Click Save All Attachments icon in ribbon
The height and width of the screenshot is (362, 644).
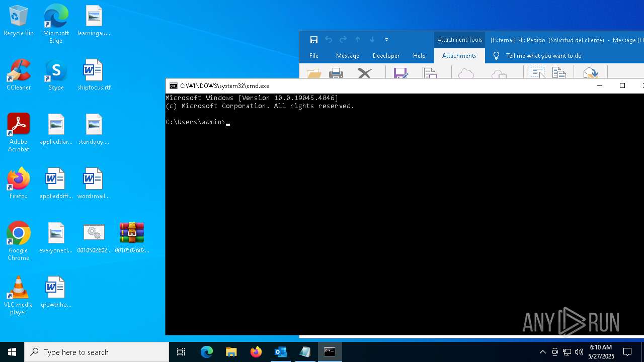(x=430, y=73)
